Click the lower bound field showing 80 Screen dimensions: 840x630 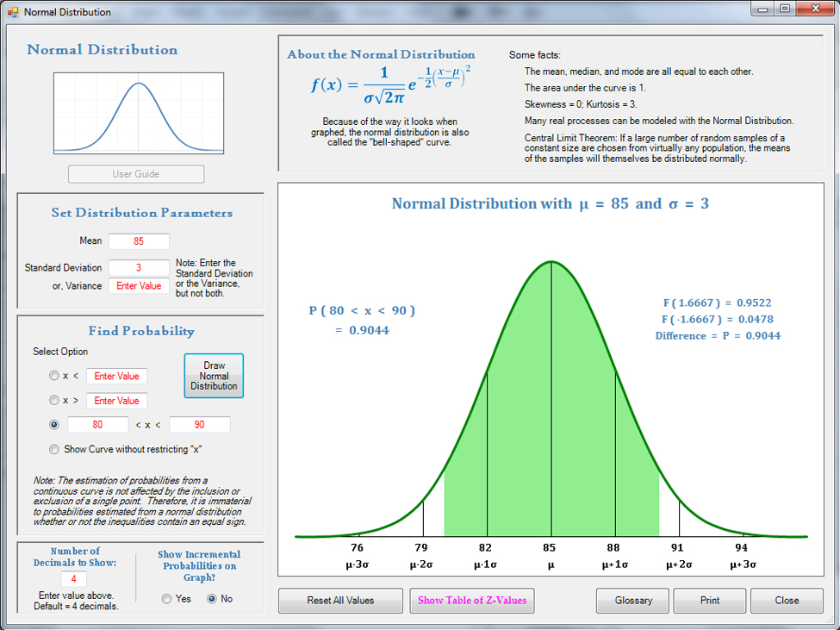tap(98, 425)
